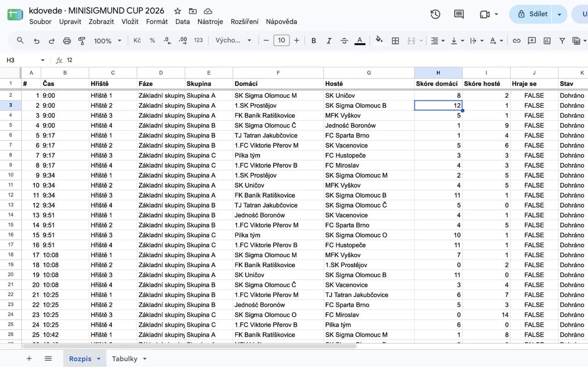Redo the last action
588x367 pixels.
(51, 40)
